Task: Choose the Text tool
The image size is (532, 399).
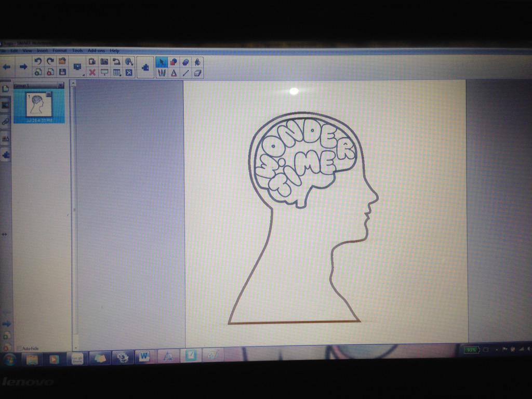Action: (174, 73)
